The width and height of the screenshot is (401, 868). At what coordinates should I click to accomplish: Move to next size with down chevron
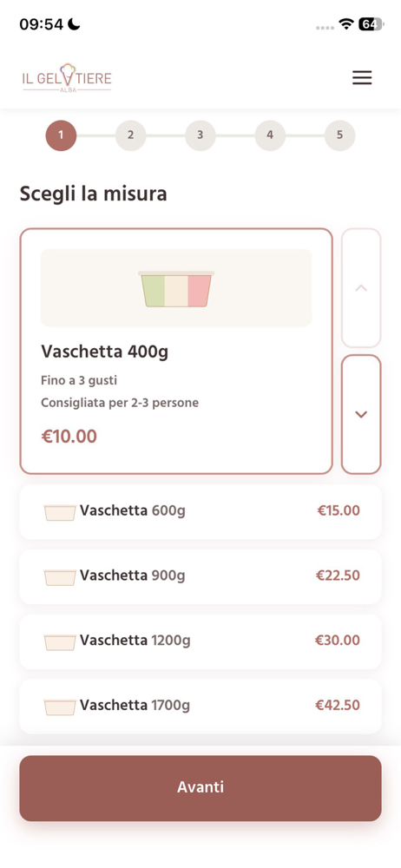pyautogui.click(x=361, y=414)
